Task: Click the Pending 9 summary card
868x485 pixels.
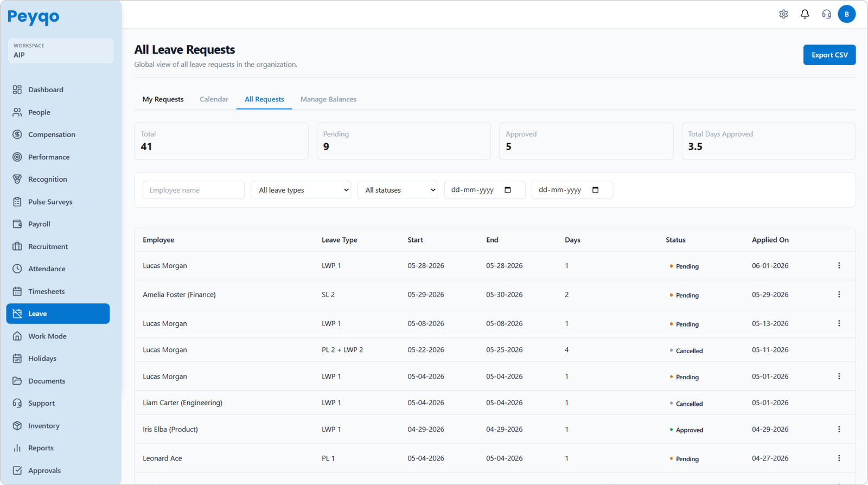Action: click(x=404, y=141)
